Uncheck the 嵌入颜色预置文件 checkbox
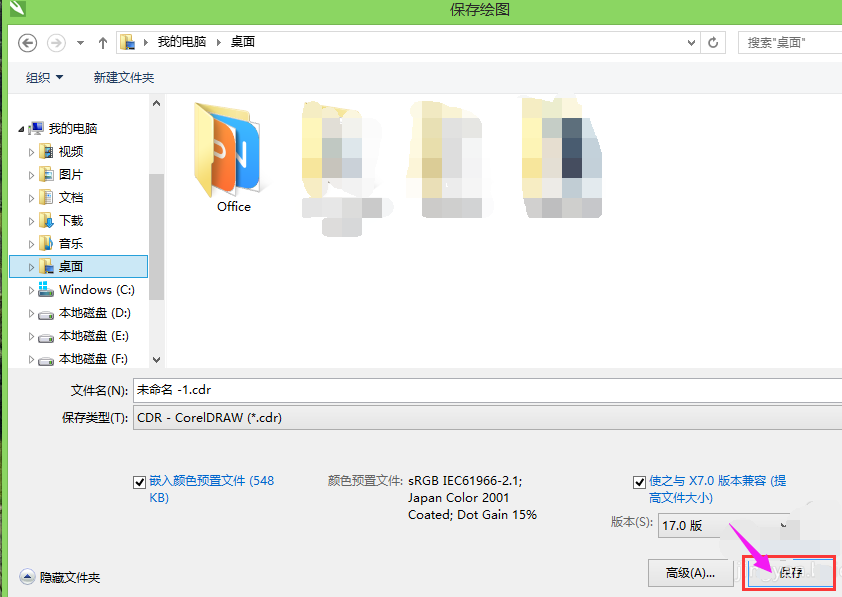 (139, 481)
